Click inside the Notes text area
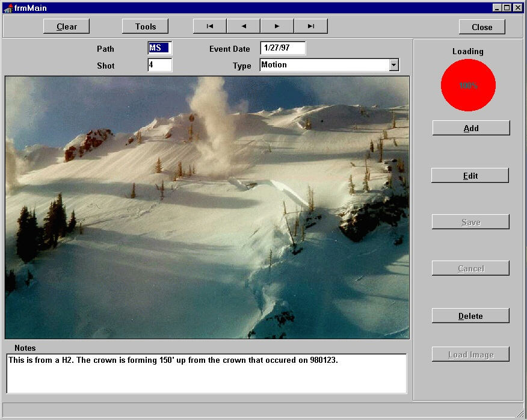This screenshot has width=527, height=420. 206,373
